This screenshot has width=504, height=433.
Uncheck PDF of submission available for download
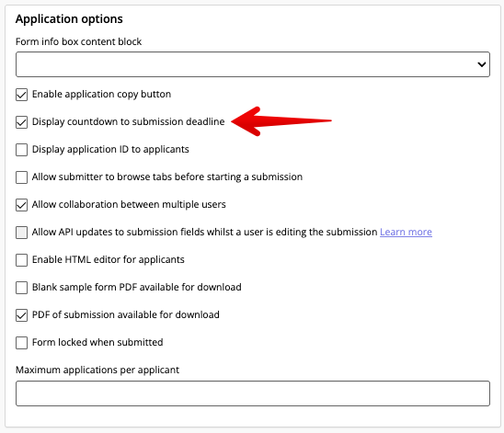pyautogui.click(x=21, y=315)
